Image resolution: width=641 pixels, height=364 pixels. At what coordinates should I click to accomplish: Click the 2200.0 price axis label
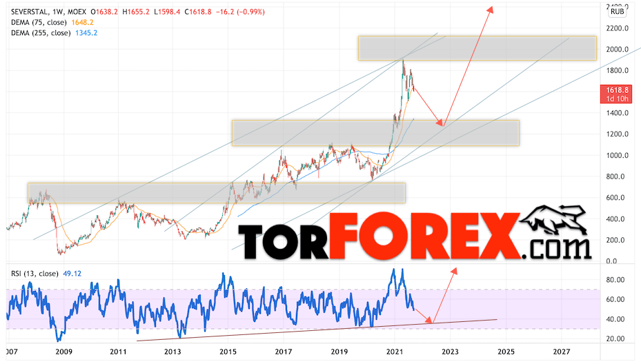[x=617, y=28]
